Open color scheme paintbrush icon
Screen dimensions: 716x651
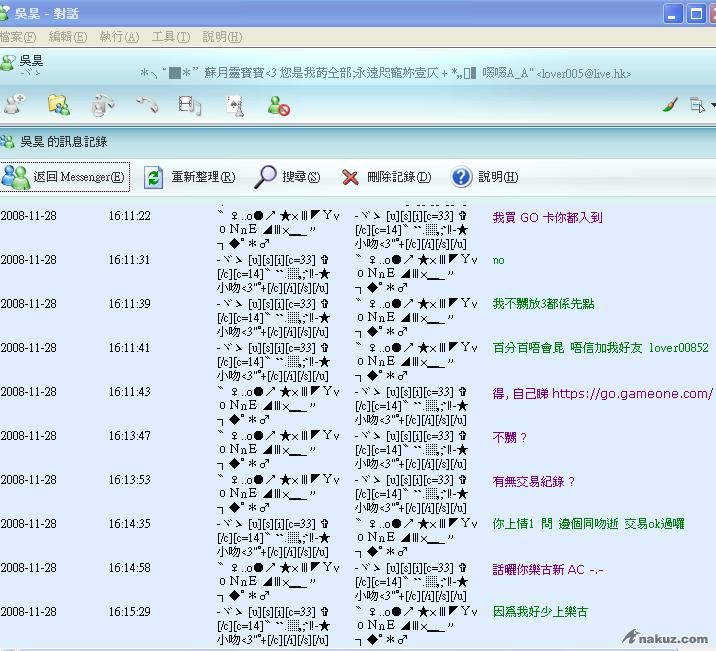point(671,104)
